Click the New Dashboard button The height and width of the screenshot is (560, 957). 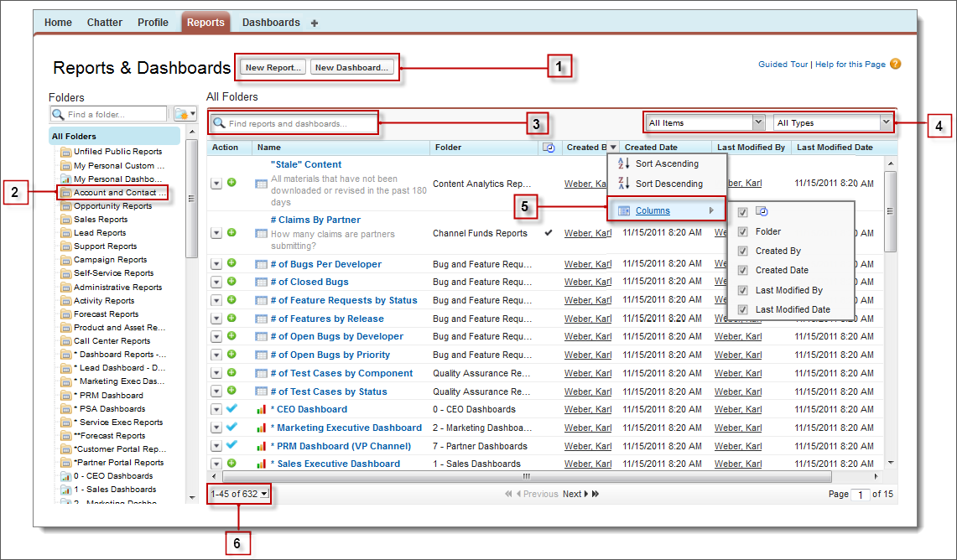(x=352, y=67)
